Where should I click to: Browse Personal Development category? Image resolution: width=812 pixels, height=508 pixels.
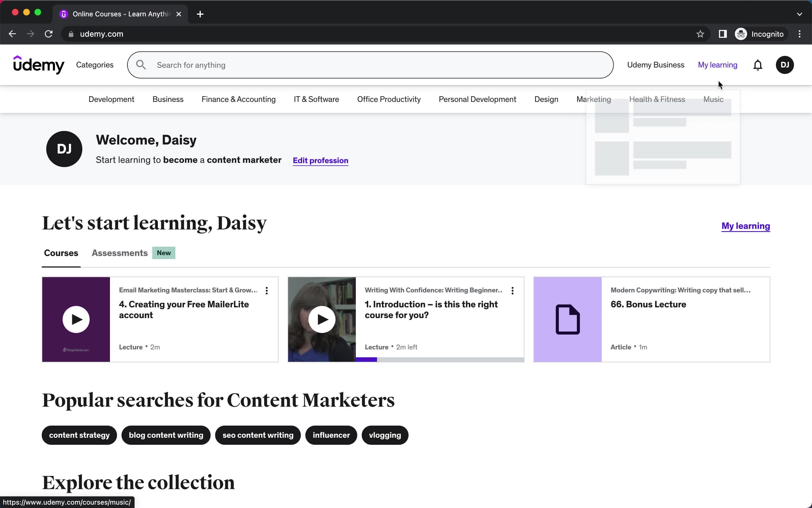[x=477, y=99]
